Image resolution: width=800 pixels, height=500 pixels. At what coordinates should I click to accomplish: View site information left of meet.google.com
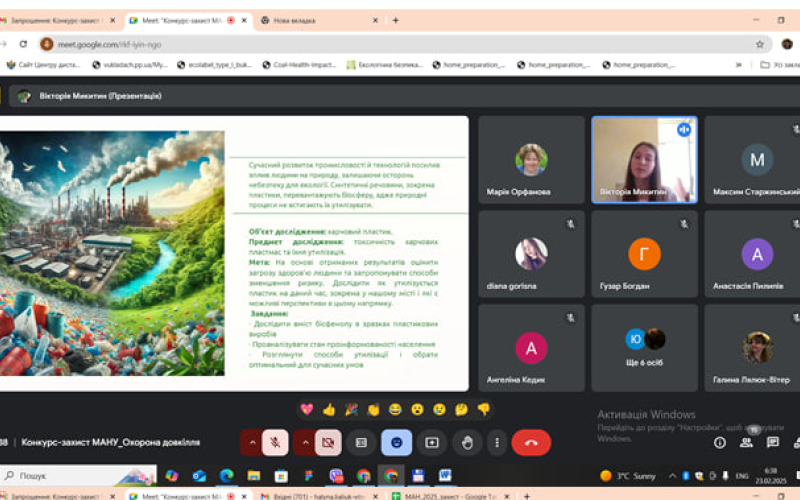click(x=47, y=44)
